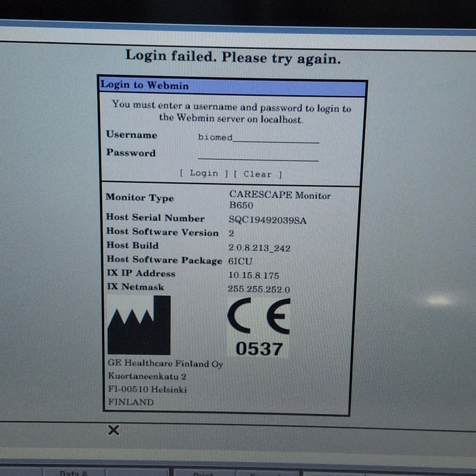
Task: Click the Login failed error message
Action: (x=233, y=57)
